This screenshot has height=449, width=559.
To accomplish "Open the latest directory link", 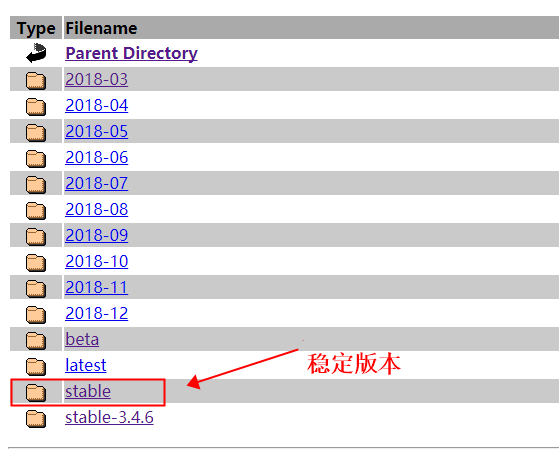I will pyautogui.click(x=86, y=365).
